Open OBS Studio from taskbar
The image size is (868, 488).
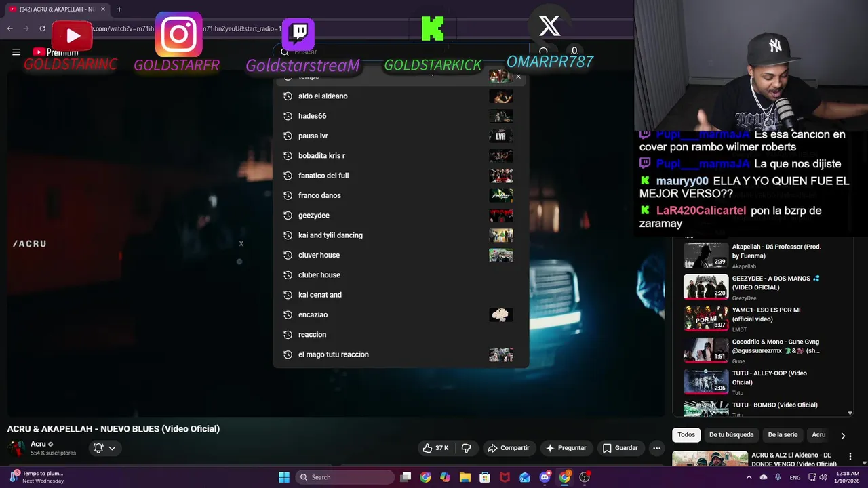585,477
